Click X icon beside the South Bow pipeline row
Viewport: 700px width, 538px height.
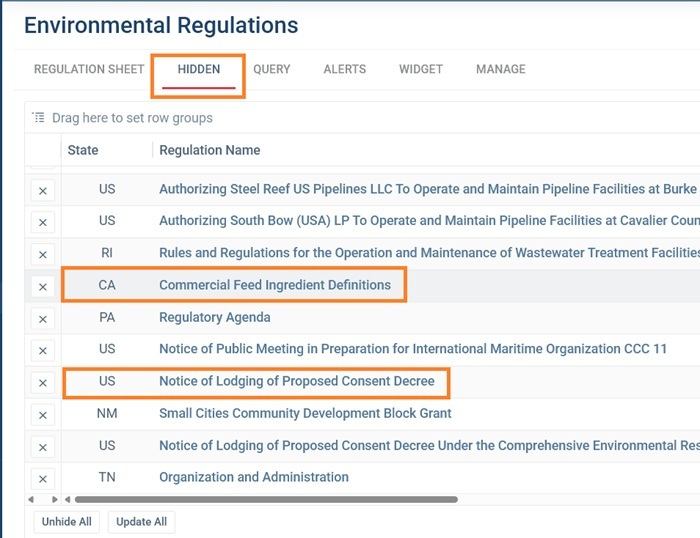tap(43, 223)
